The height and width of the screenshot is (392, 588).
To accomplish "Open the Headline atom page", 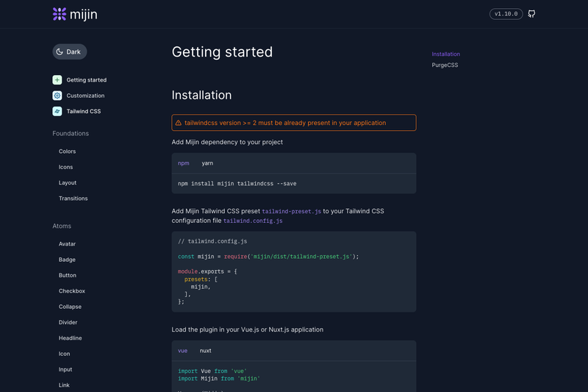I will 70,338.
